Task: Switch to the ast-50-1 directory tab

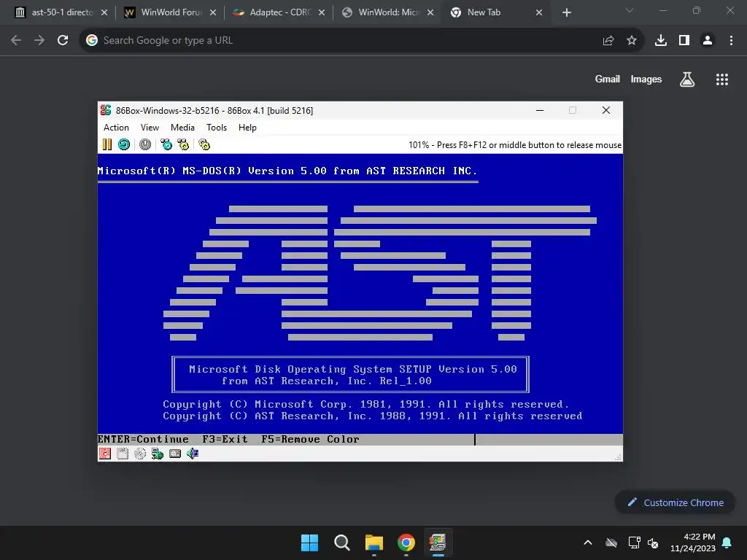Action: (61, 12)
